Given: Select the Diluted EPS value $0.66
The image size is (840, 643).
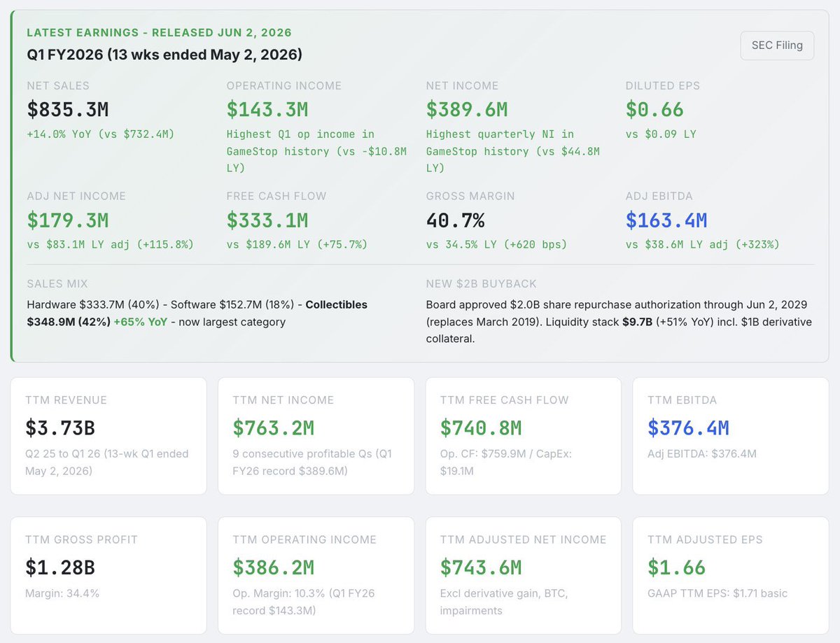Looking at the screenshot, I should point(654,110).
